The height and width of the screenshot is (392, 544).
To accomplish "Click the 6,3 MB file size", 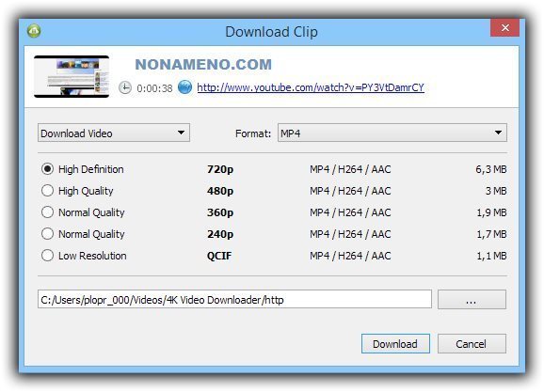I will [491, 169].
